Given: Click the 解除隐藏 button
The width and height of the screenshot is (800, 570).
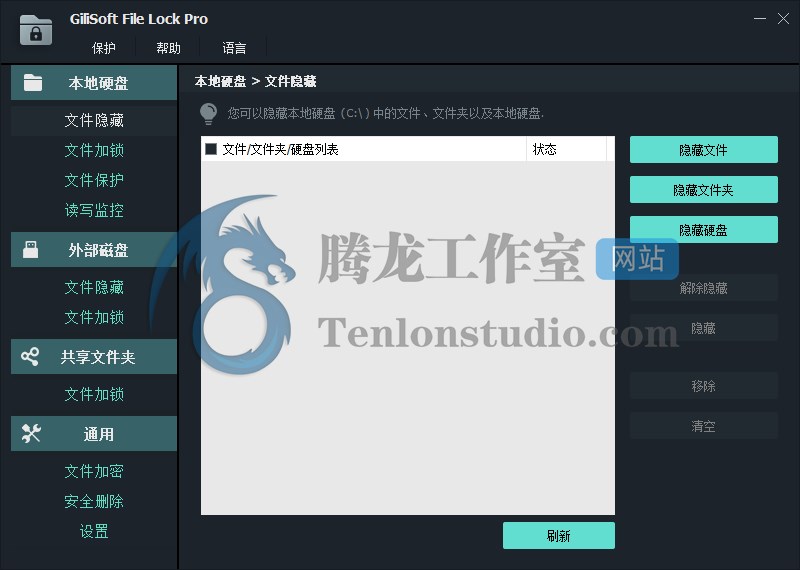Looking at the screenshot, I should (x=704, y=288).
